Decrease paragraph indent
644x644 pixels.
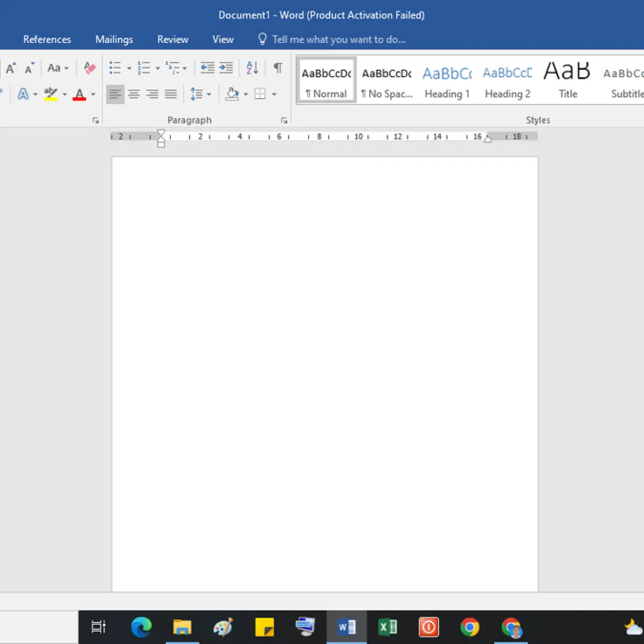[207, 68]
